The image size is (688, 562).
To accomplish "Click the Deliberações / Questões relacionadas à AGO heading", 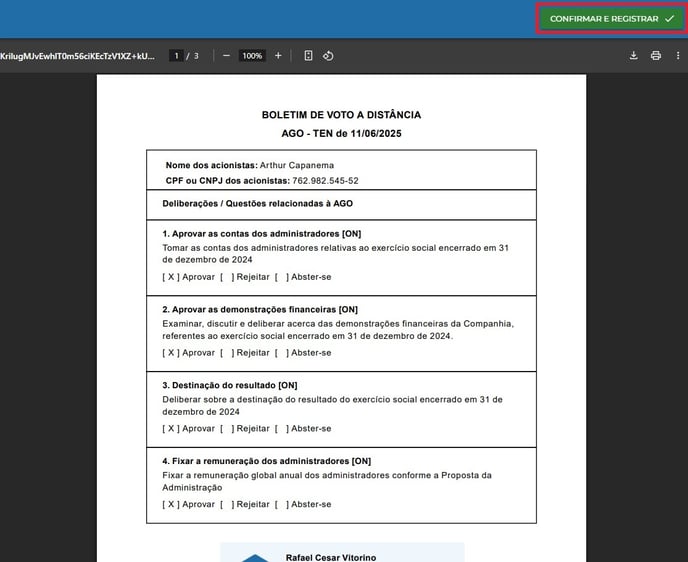I will click(258, 204).
